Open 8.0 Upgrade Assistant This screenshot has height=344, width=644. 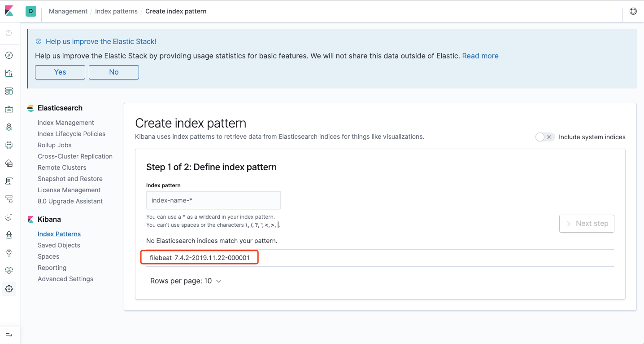70,201
